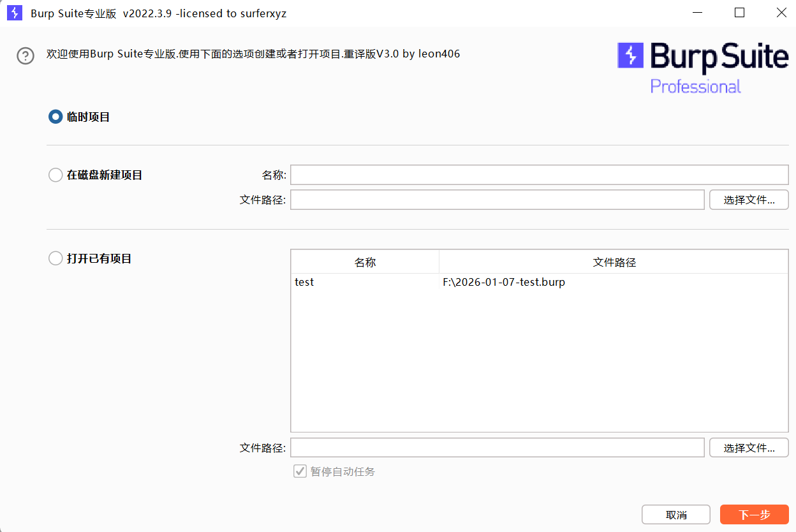796x532 pixels.
Task: Click the Burp Suite Professional logo
Action: pos(703,68)
